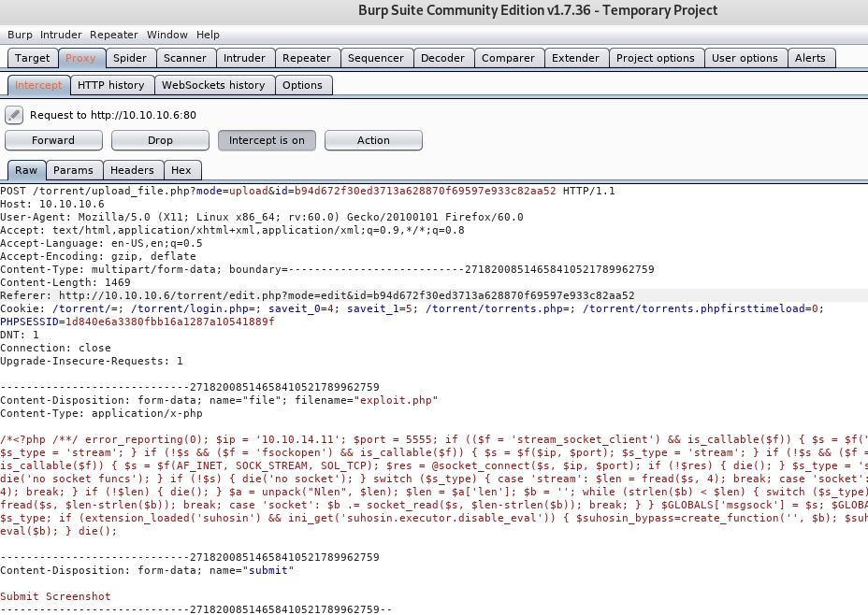Open the User options tab
The height and width of the screenshot is (615, 868).
[x=745, y=58]
